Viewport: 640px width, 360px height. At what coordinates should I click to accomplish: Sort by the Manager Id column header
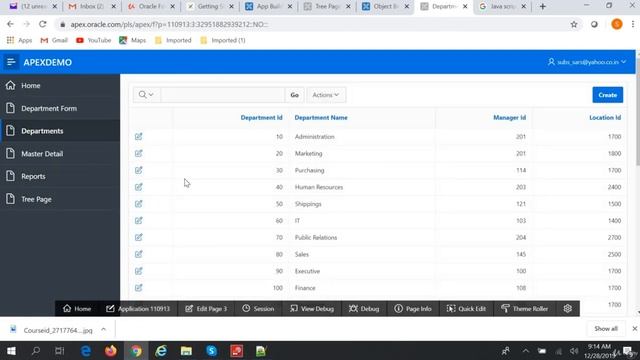(509, 118)
